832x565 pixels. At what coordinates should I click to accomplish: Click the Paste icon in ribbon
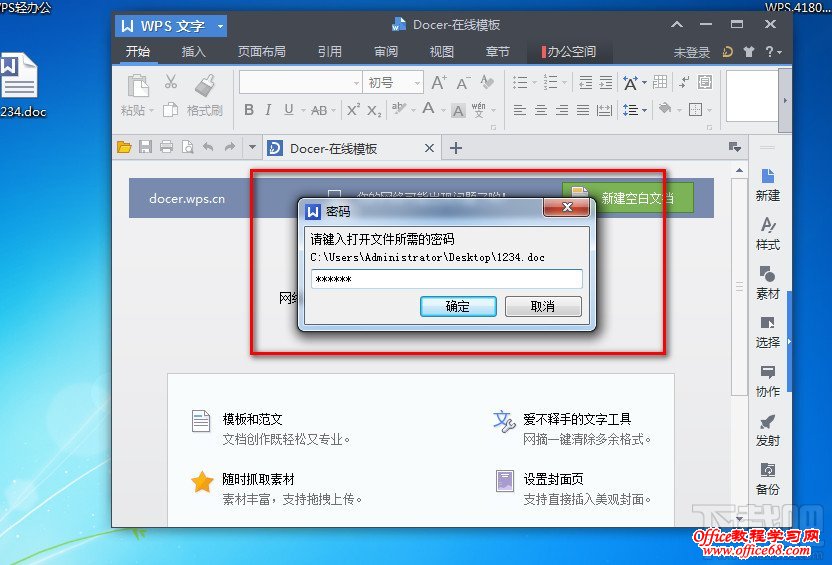pyautogui.click(x=137, y=85)
